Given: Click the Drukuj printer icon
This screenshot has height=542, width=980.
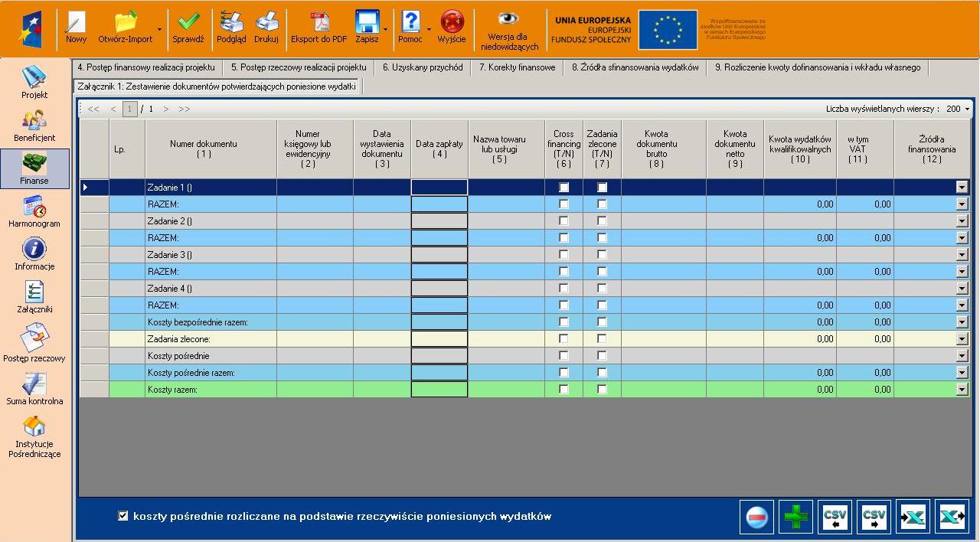Looking at the screenshot, I should [x=266, y=22].
